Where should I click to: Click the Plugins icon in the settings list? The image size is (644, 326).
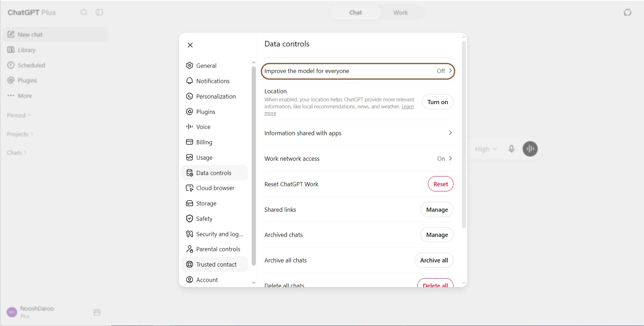click(x=189, y=111)
